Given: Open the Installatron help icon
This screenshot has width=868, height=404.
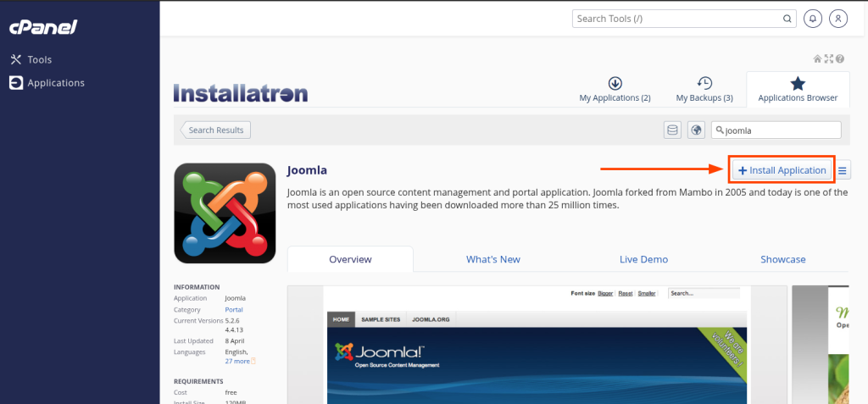Looking at the screenshot, I should (840, 58).
